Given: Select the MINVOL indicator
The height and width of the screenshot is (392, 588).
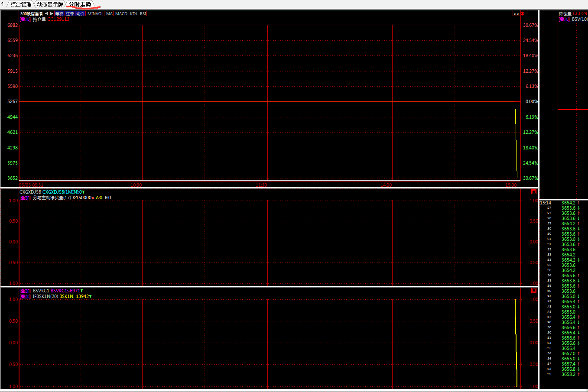Looking at the screenshot, I should pyautogui.click(x=95, y=14).
